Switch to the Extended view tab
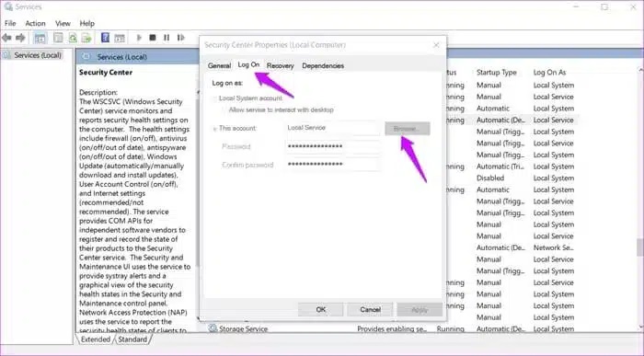The height and width of the screenshot is (356, 644). pyautogui.click(x=96, y=339)
